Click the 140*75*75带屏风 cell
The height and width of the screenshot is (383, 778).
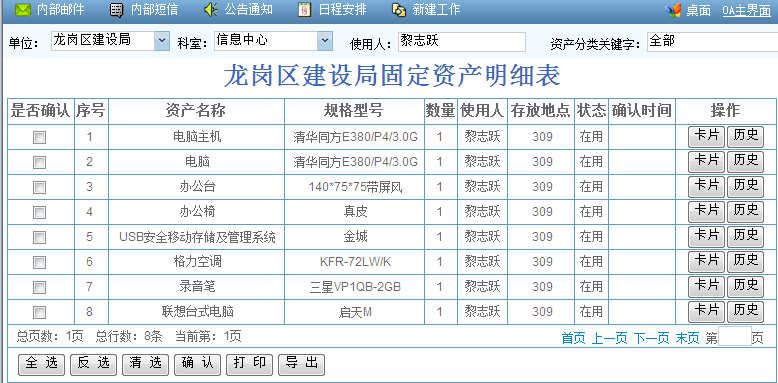click(355, 187)
